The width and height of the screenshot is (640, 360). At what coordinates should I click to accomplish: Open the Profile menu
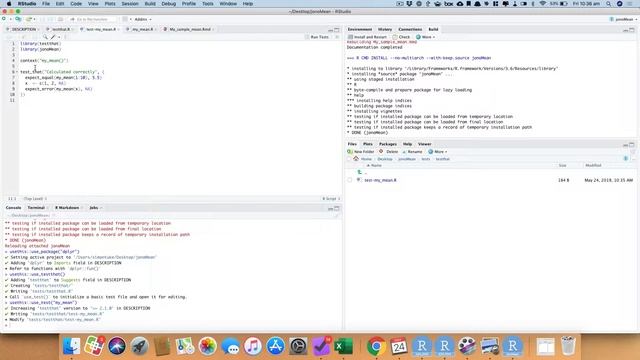point(189,4)
